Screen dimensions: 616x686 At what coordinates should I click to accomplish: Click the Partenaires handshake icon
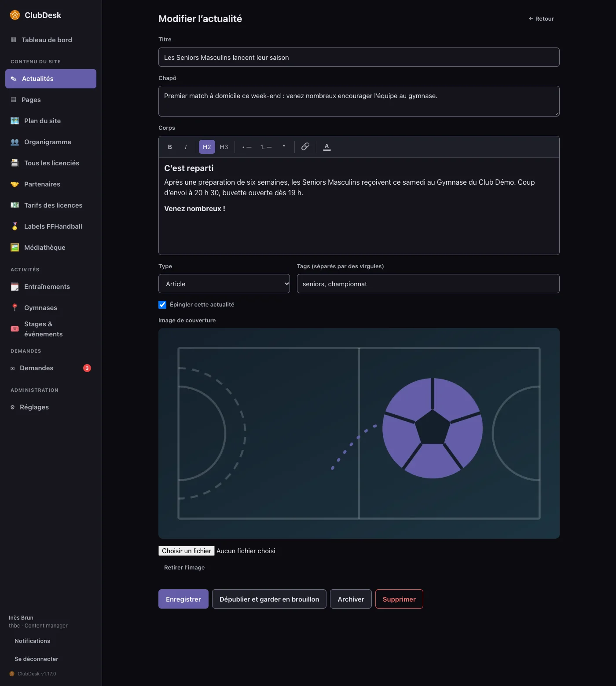click(x=15, y=184)
